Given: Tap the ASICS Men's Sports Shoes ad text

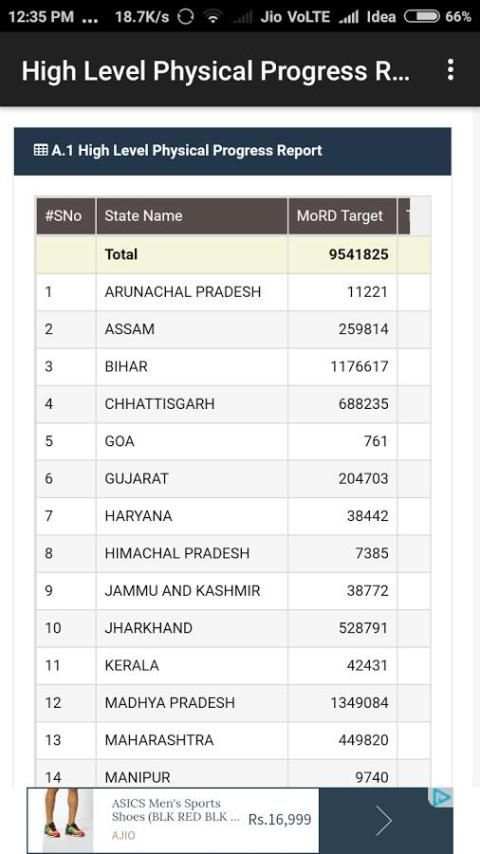Looking at the screenshot, I should click(x=175, y=810).
